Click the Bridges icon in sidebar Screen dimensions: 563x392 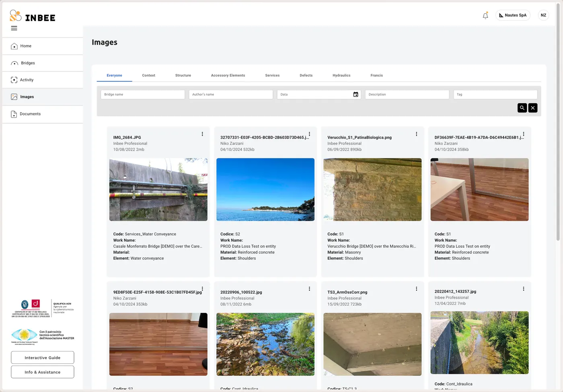point(14,63)
